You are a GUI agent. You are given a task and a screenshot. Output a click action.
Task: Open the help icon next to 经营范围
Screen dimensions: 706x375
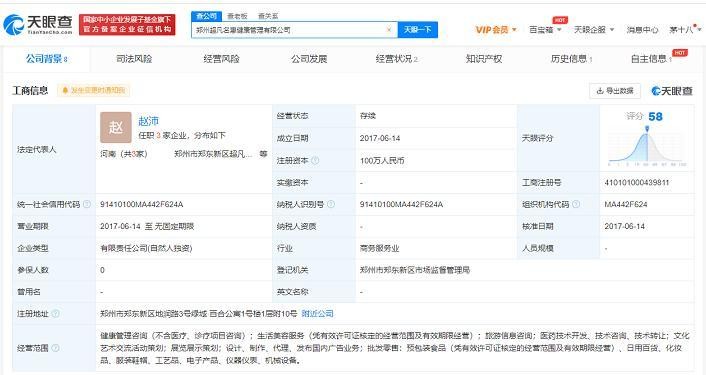pyautogui.click(x=55, y=348)
